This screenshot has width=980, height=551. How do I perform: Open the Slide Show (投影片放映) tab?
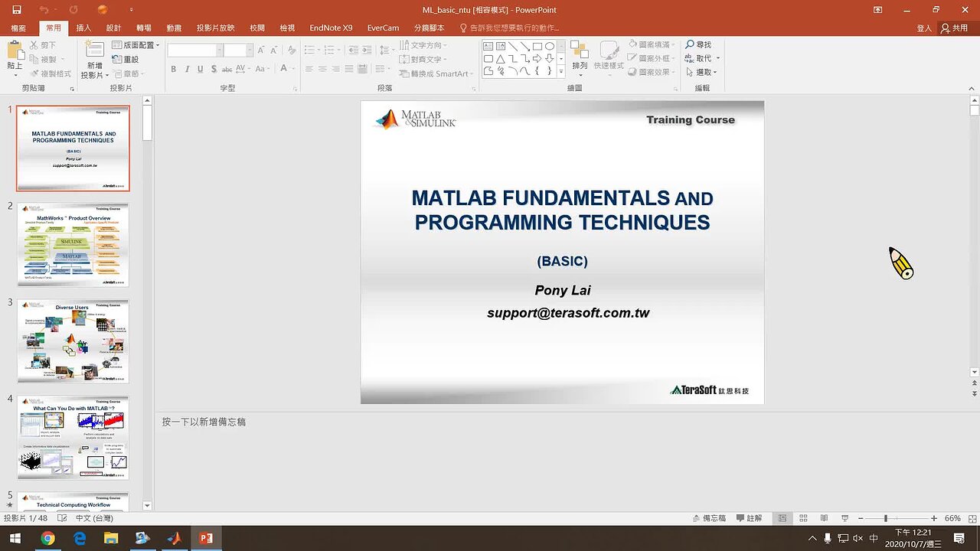click(x=215, y=28)
